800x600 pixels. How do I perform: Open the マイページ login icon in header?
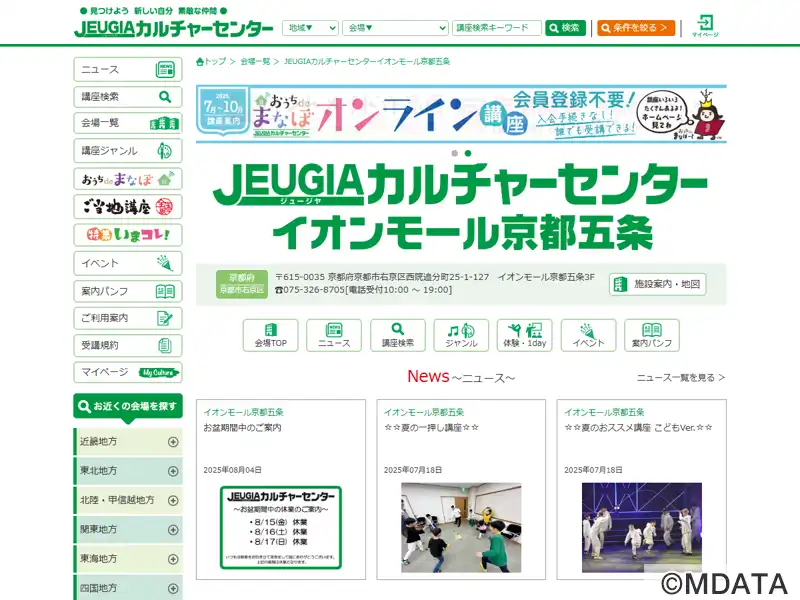(705, 26)
